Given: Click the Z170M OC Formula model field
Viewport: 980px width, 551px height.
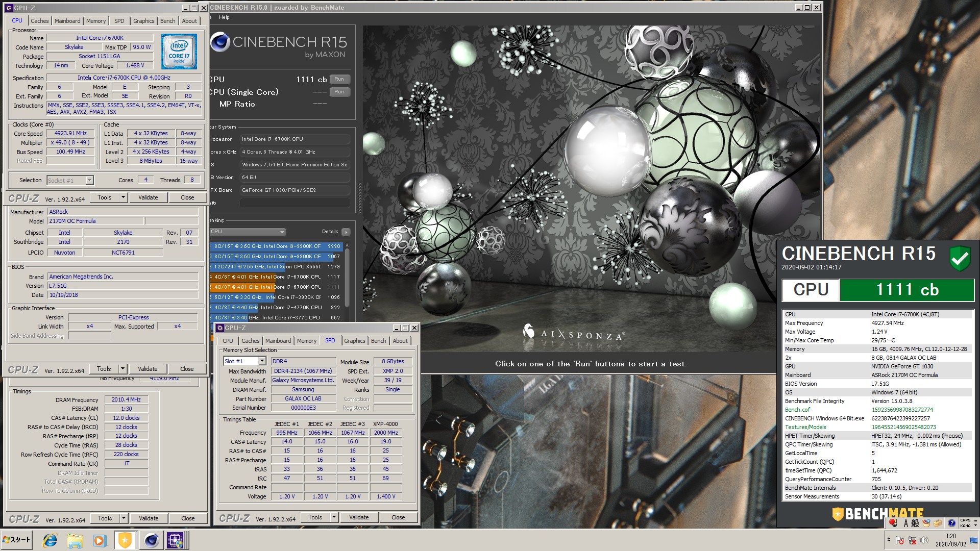Looking at the screenshot, I should tap(95, 221).
